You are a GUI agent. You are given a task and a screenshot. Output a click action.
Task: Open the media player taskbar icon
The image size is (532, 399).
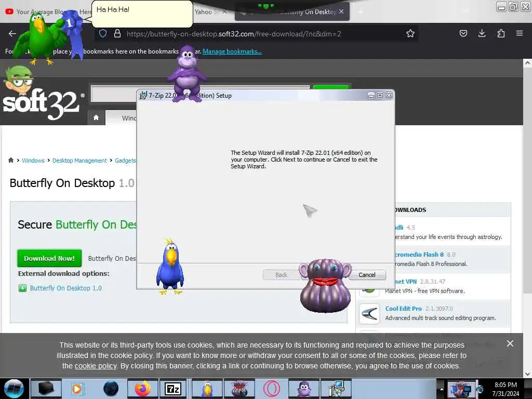click(77, 389)
